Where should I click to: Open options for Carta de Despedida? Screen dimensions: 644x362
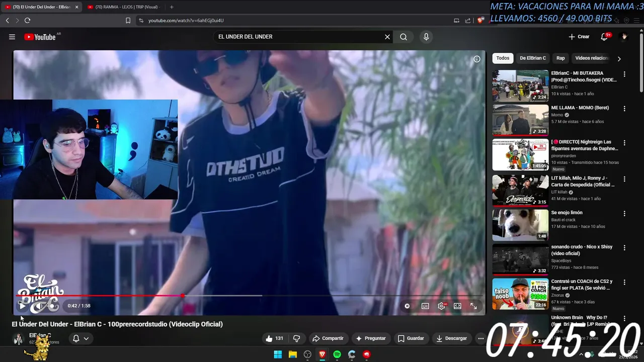(624, 179)
